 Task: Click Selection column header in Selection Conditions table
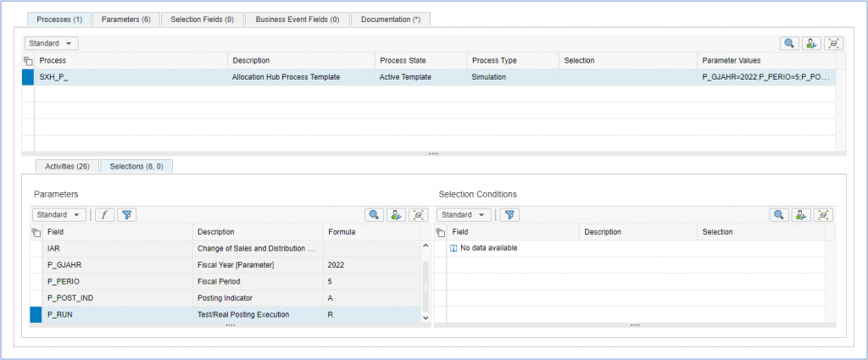[761, 232]
